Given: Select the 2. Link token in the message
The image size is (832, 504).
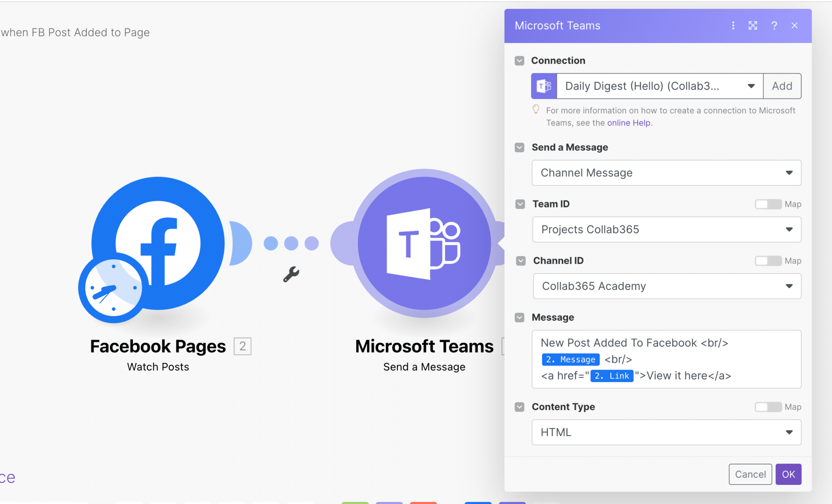Looking at the screenshot, I should (x=611, y=376).
